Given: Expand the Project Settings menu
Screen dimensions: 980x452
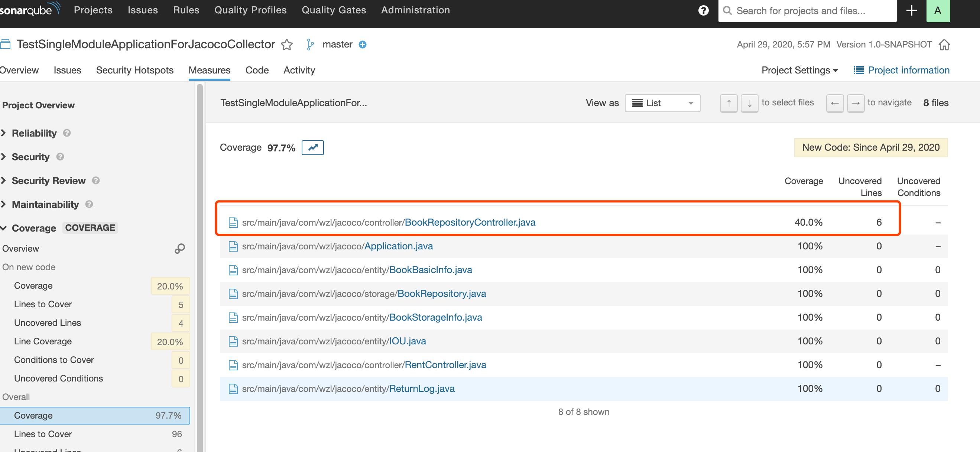Looking at the screenshot, I should point(799,71).
